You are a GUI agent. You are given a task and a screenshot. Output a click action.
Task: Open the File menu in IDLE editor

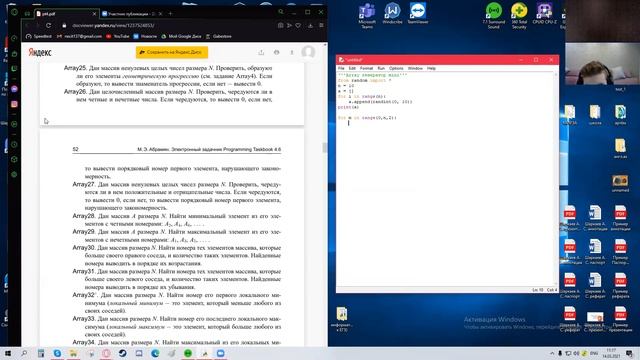341,68
